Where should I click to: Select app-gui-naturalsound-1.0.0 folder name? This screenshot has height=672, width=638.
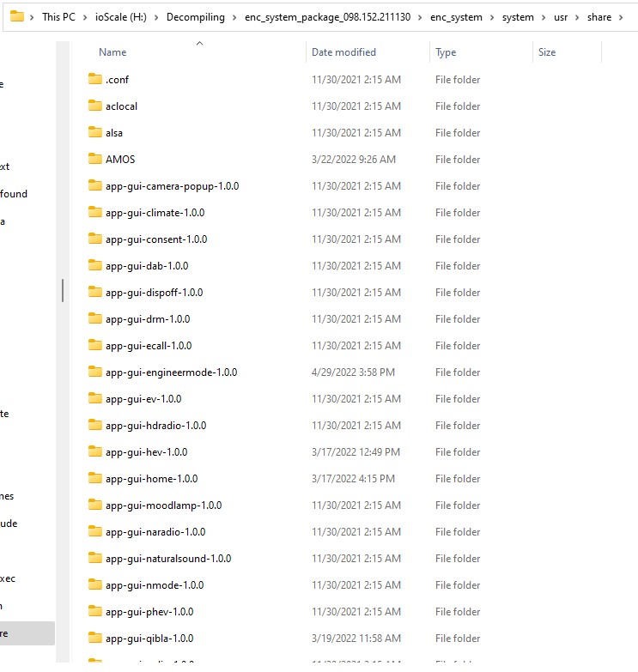click(x=168, y=559)
